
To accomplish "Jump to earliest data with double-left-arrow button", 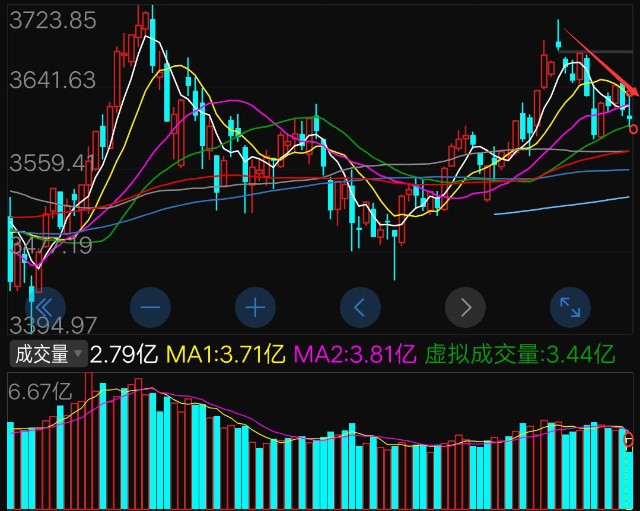I will pyautogui.click(x=45, y=307).
